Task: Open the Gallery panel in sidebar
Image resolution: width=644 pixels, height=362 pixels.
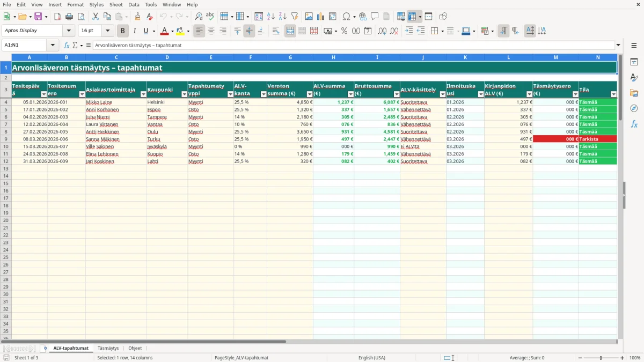Action: (634, 93)
